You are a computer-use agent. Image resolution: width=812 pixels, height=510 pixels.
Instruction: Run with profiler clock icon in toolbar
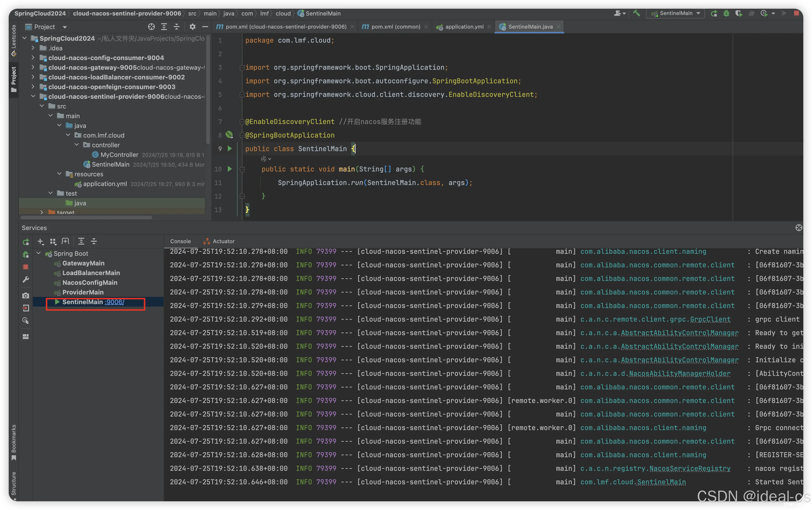764,13
